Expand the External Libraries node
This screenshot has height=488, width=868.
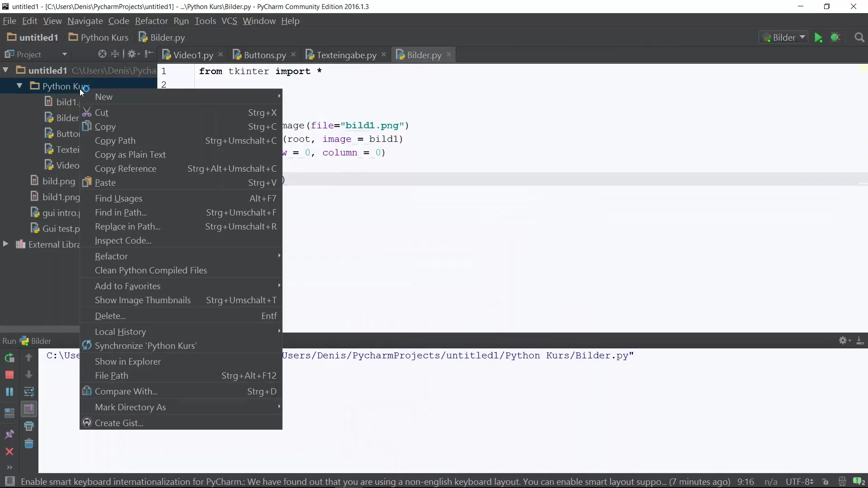click(x=6, y=244)
